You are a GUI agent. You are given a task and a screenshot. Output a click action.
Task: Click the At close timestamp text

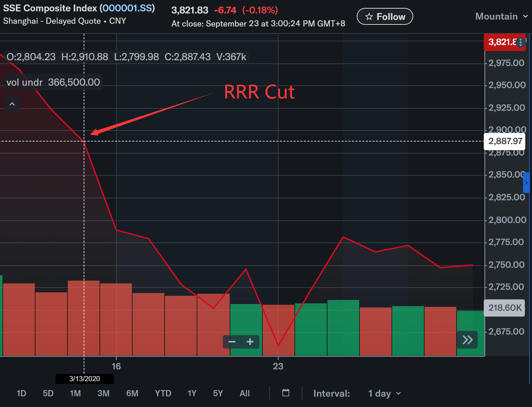tap(258, 24)
